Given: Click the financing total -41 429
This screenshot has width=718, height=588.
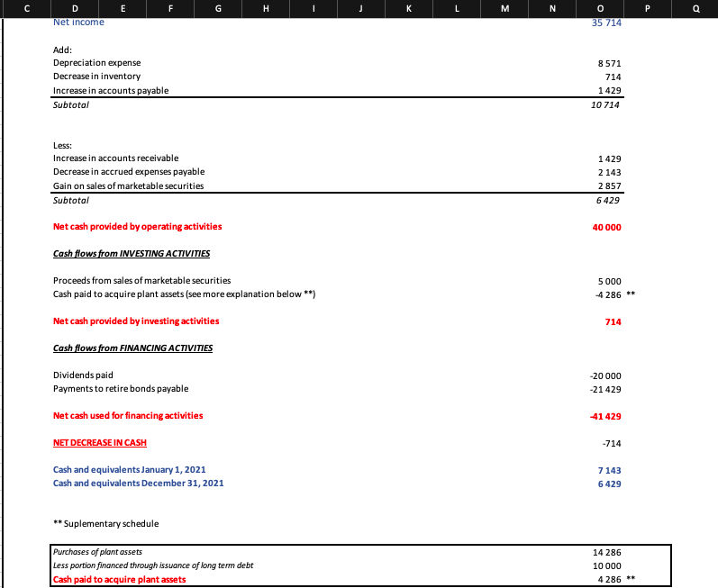Looking at the screenshot, I should (x=605, y=416).
